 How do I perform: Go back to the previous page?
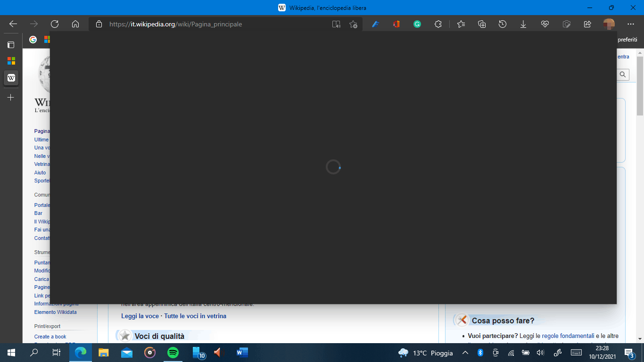pyautogui.click(x=13, y=24)
